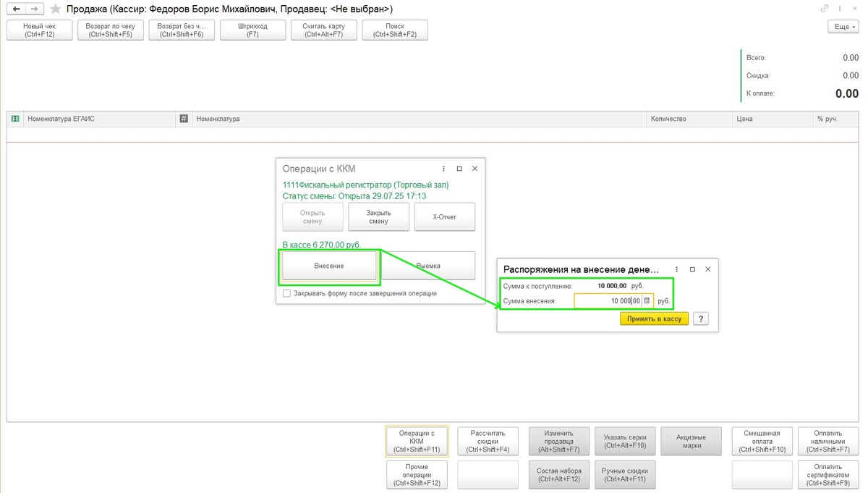Open more options in Распоряжения dialog
868x493 pixels.
click(x=676, y=269)
